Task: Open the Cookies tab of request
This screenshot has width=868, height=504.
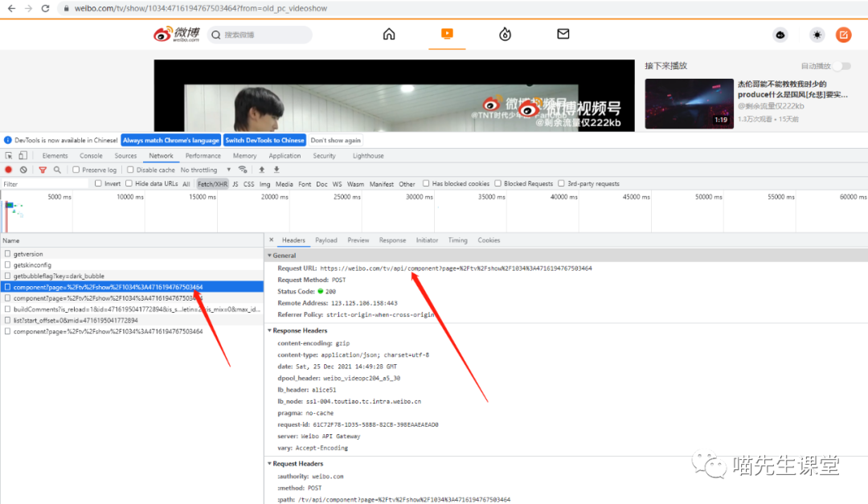Action: (x=489, y=240)
